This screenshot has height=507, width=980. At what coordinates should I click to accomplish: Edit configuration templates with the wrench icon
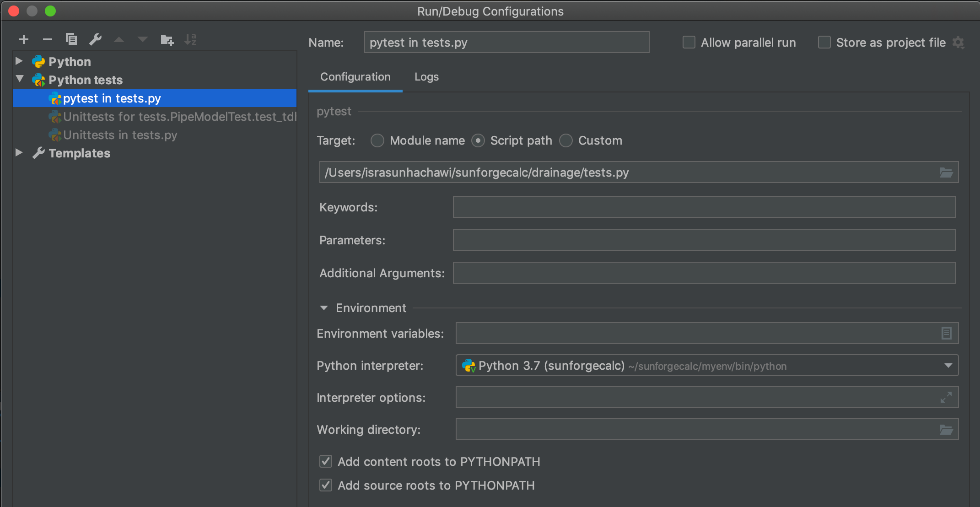point(95,39)
